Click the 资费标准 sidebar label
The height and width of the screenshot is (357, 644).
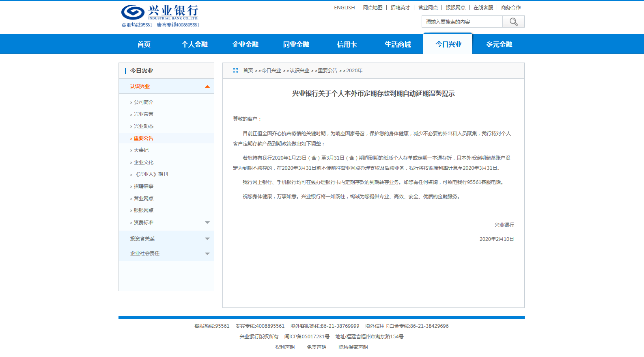tap(144, 223)
